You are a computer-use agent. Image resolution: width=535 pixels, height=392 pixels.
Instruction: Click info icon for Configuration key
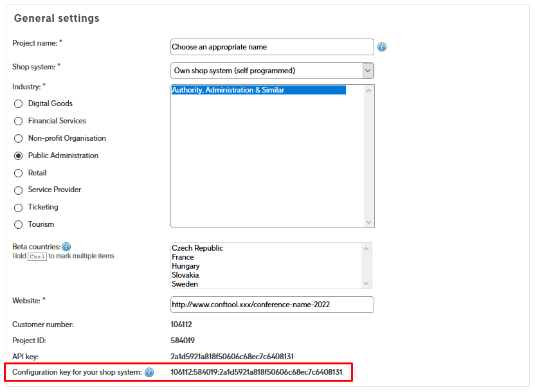(149, 372)
